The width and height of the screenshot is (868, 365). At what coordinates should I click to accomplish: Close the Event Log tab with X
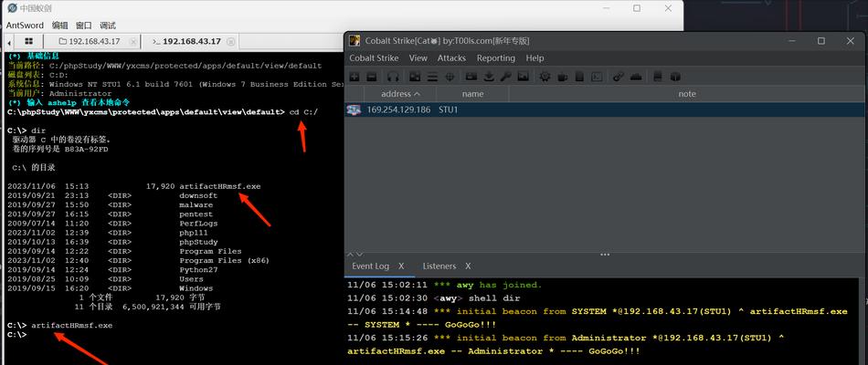coord(402,266)
